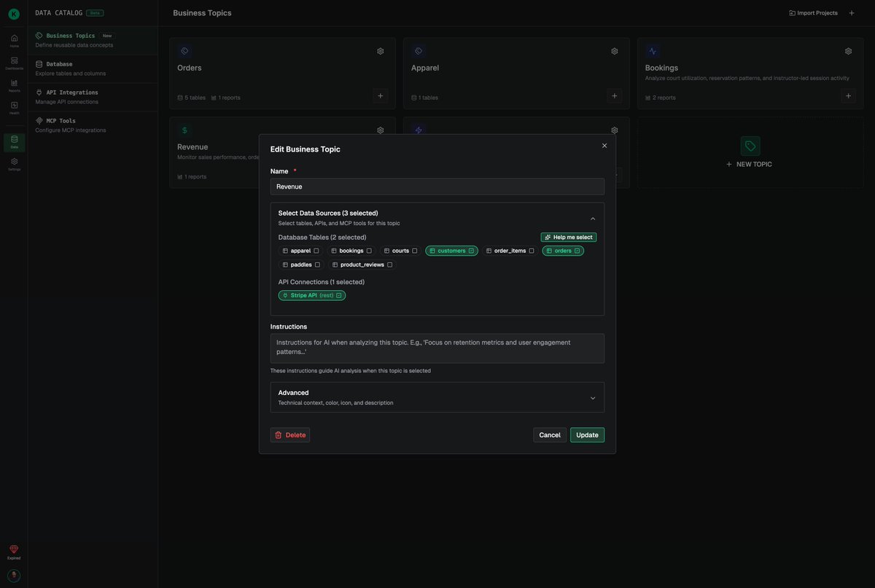This screenshot has height=588, width=875.
Task: Select Business Topics in Data Catalog
Action: pos(93,40)
